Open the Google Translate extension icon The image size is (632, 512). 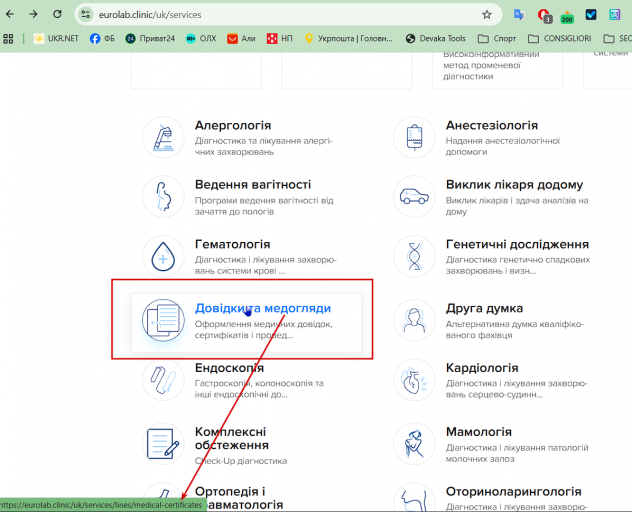point(519,15)
